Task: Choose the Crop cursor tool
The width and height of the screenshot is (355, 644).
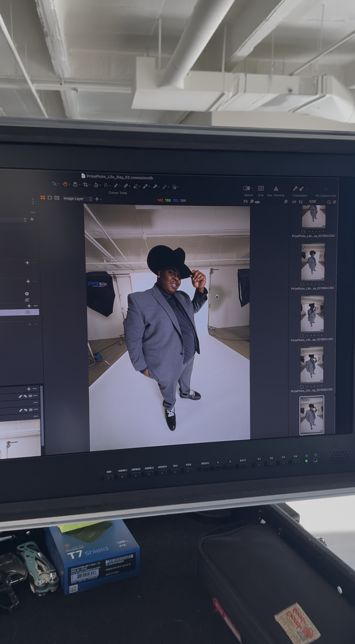Action: coord(85,184)
